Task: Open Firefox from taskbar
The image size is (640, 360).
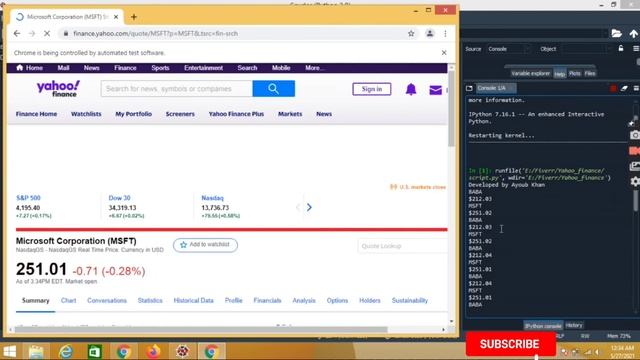Action: [x=153, y=351]
